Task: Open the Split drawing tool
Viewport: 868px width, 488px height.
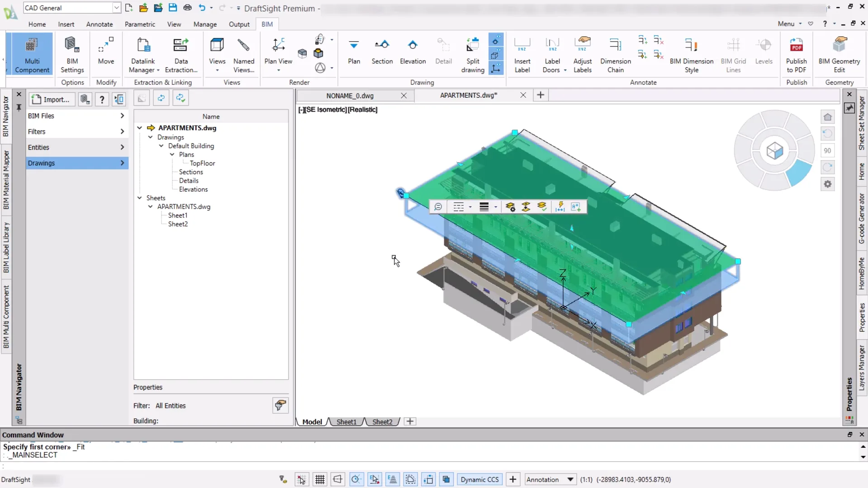Action: (473, 54)
